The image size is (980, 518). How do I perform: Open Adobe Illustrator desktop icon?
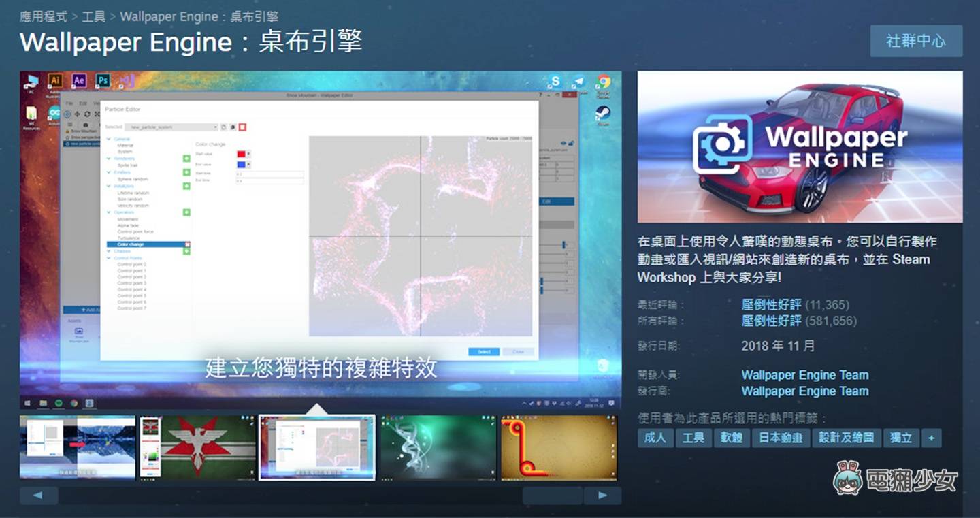pyautogui.click(x=56, y=80)
